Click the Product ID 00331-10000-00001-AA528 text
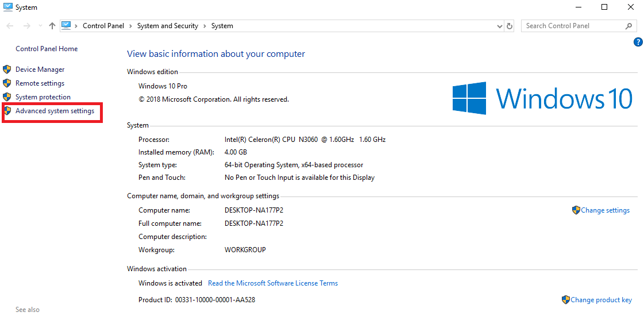This screenshot has width=644, height=316. pos(196,299)
